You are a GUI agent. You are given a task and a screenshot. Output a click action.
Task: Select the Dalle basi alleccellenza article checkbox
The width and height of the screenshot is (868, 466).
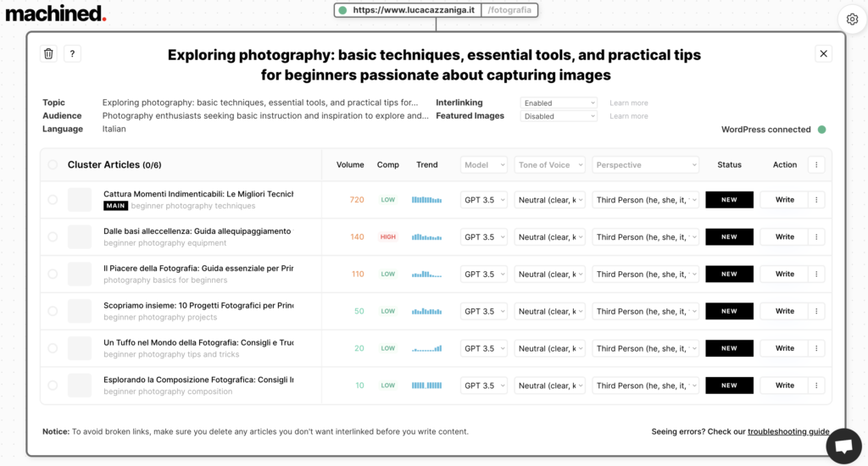[53, 237]
